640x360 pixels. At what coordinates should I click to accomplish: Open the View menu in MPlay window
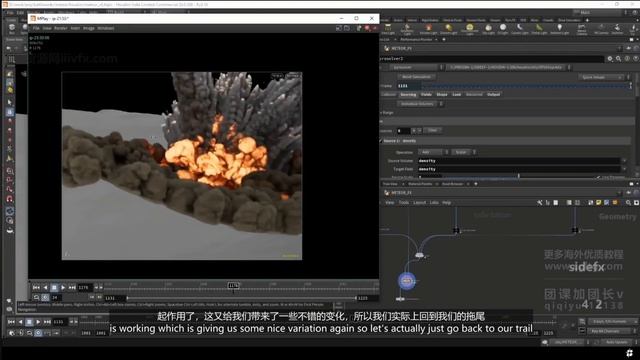click(47, 28)
